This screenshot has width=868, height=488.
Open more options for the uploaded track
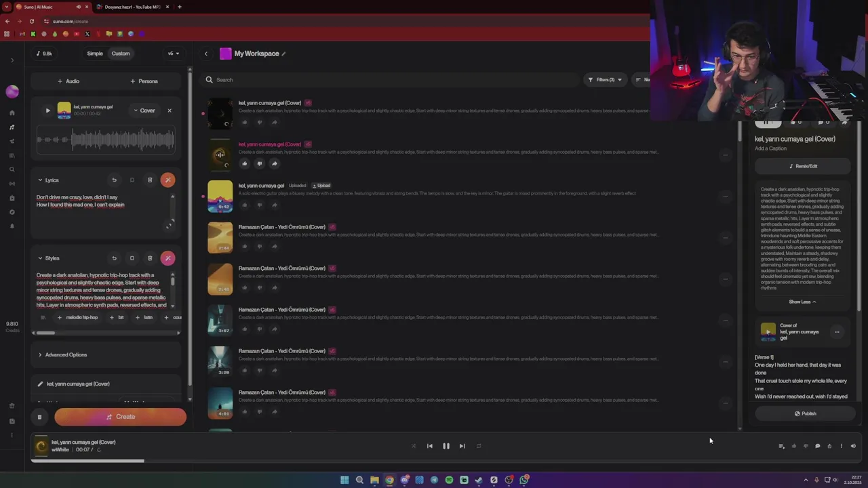pyautogui.click(x=725, y=197)
